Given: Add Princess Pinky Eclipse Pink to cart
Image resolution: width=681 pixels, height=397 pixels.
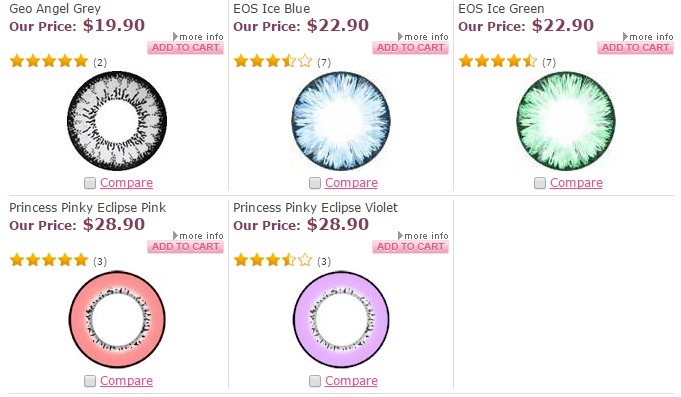Looking at the screenshot, I should [185, 247].
